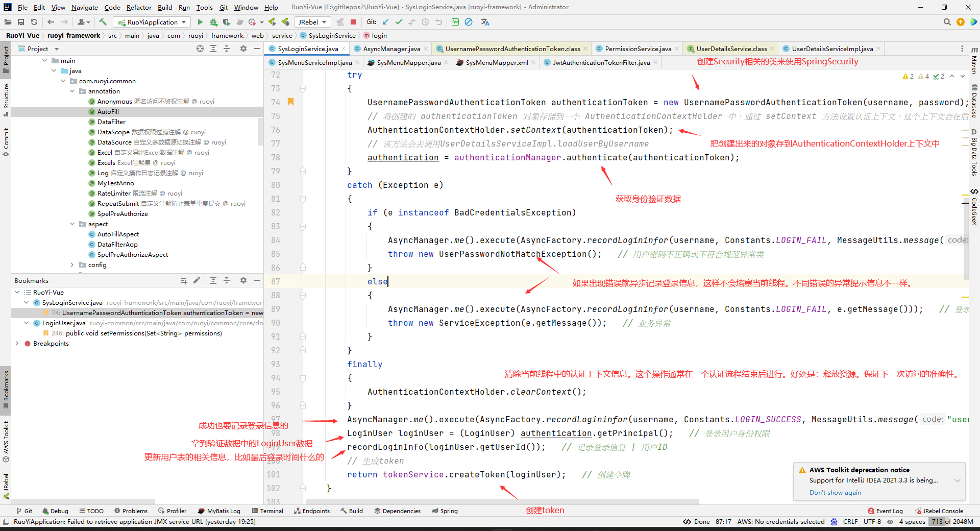Click the bookmark marker on line 74
Viewport: 980px width, 531px height.
click(290, 102)
